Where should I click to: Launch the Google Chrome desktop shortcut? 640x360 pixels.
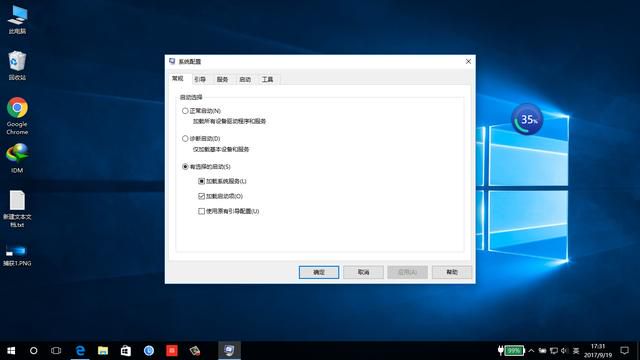click(17, 116)
